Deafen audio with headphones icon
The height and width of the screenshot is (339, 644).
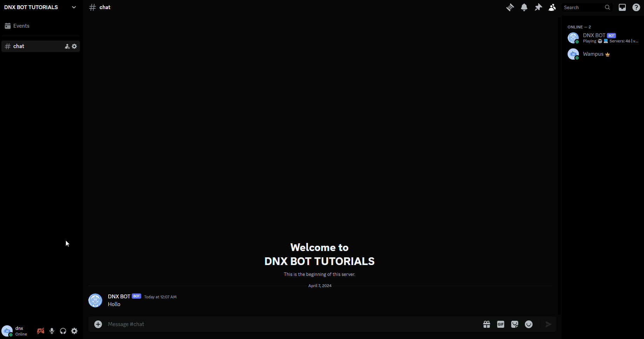coord(63,331)
